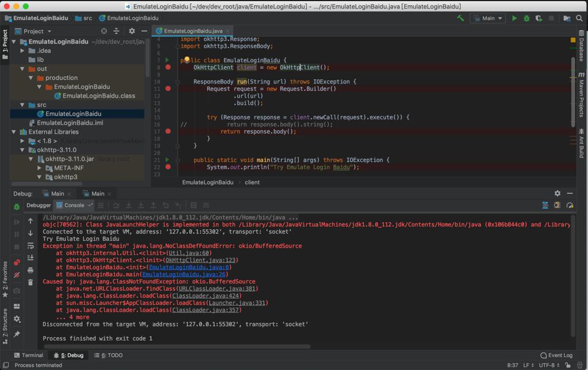588x370 pixels.
Task: Clear console output with the trash icon
Action: (x=30, y=282)
